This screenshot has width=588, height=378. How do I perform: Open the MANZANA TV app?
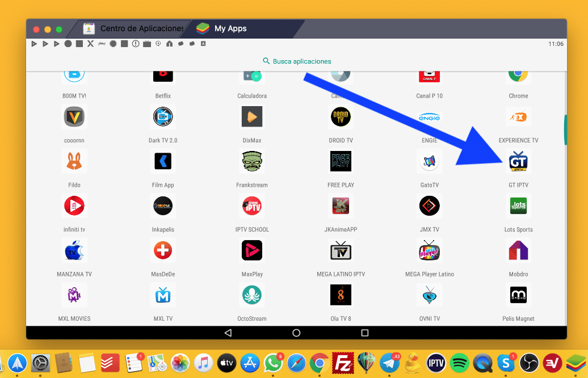(74, 250)
